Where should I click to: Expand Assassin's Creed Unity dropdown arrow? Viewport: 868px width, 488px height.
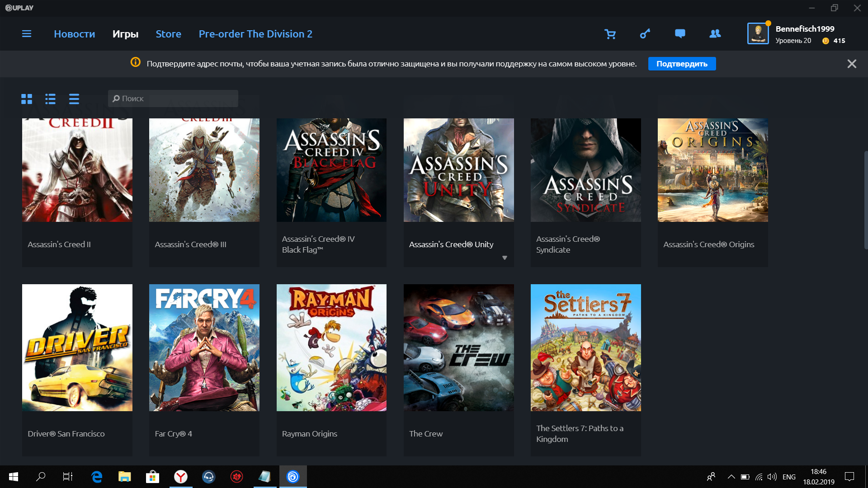(x=505, y=258)
